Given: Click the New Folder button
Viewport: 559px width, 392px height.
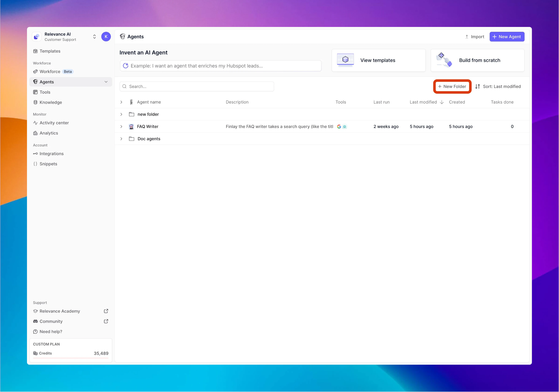Looking at the screenshot, I should point(452,87).
